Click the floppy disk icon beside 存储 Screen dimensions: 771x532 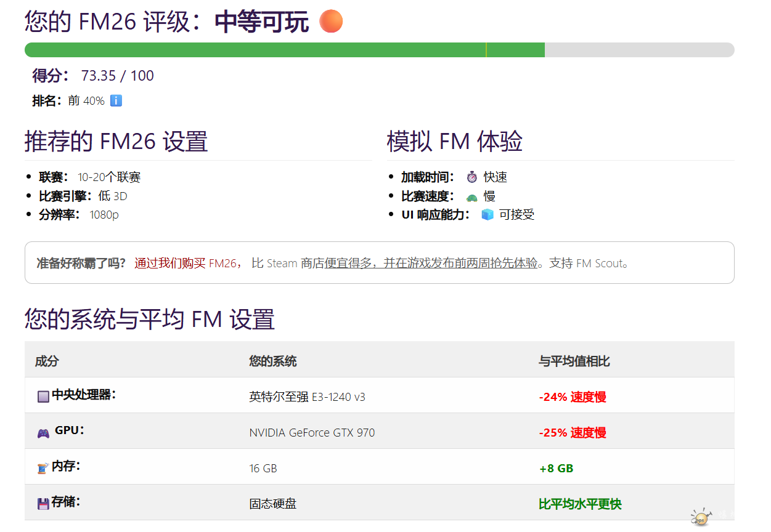pos(43,504)
